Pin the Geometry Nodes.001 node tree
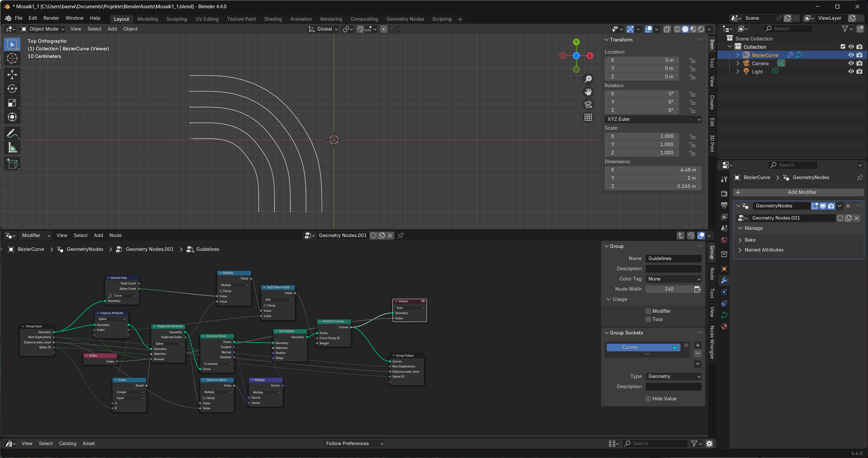Image resolution: width=868 pixels, height=458 pixels. [401, 235]
